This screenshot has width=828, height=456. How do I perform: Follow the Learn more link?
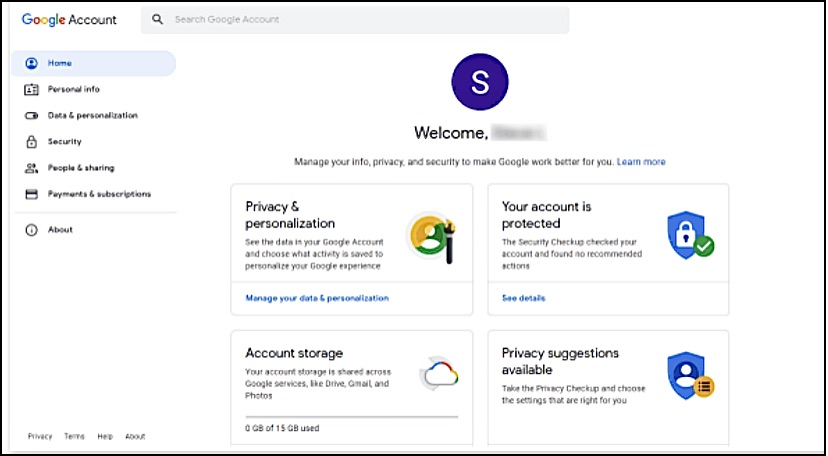pyautogui.click(x=641, y=161)
